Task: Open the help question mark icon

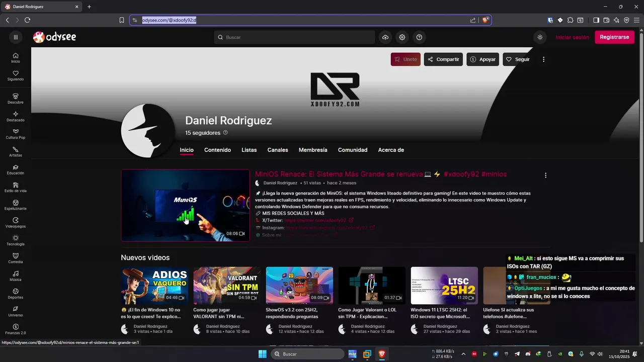Action: (419, 37)
